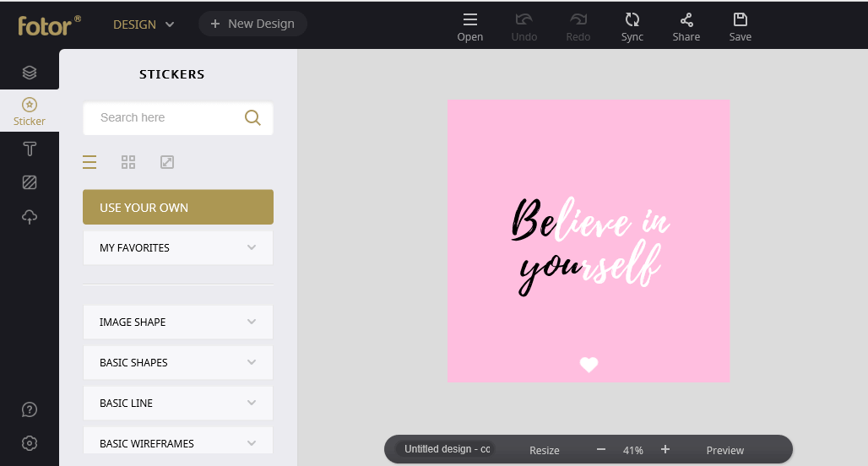Open the Layers panel icon in sidebar

click(x=30, y=73)
